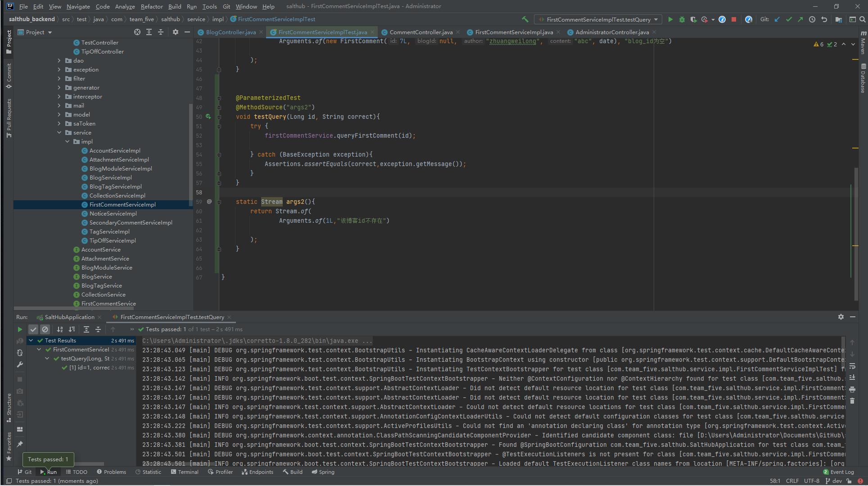Open the Refactor menu
868x486 pixels.
(x=151, y=6)
